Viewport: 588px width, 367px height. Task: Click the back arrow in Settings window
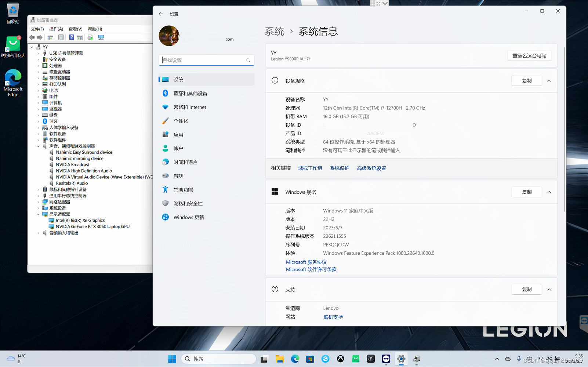[161, 14]
